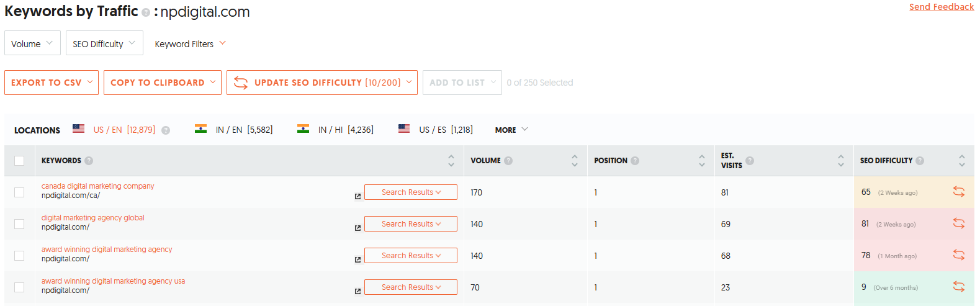The height and width of the screenshot is (306, 980).
Task: Open external link for award winning digital marketing agency
Action: pyautogui.click(x=357, y=259)
